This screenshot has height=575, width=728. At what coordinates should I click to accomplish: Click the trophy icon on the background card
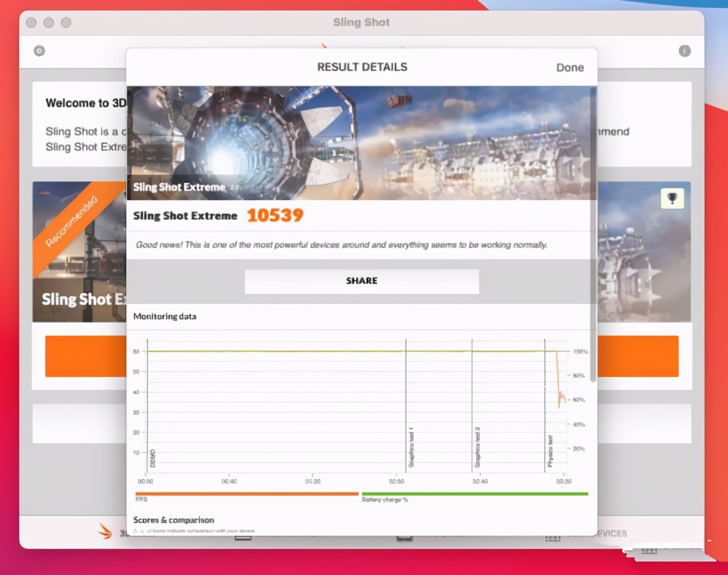tap(672, 198)
